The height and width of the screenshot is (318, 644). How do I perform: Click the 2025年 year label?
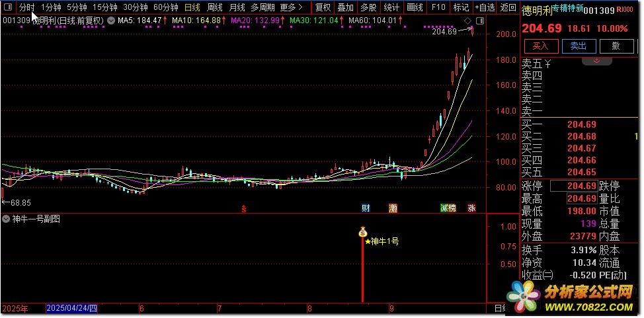coord(15,309)
